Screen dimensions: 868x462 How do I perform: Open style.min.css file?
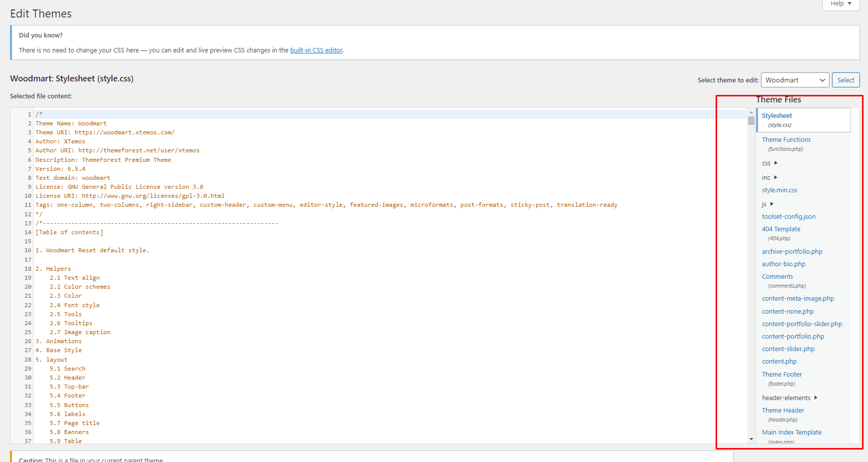[780, 190]
